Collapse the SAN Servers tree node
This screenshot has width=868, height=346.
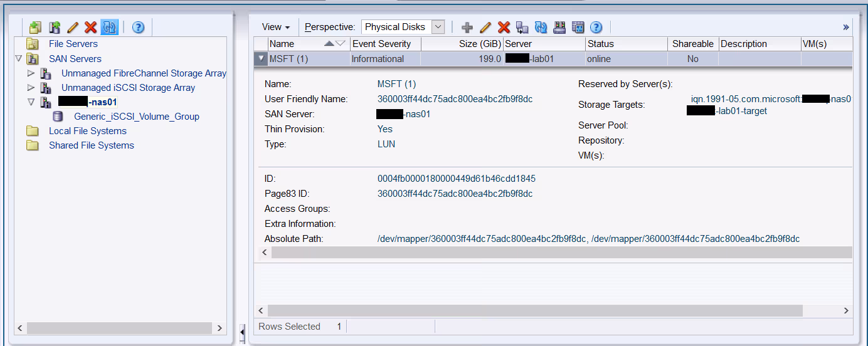[x=18, y=59]
